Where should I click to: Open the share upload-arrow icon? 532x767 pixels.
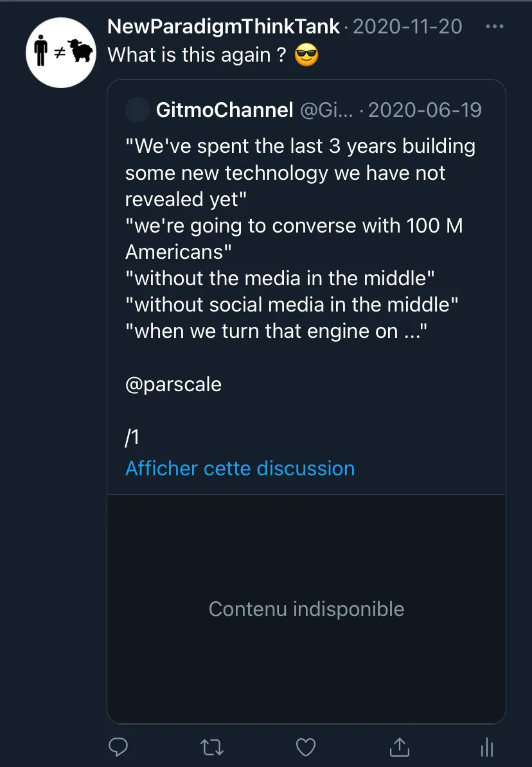tap(400, 746)
